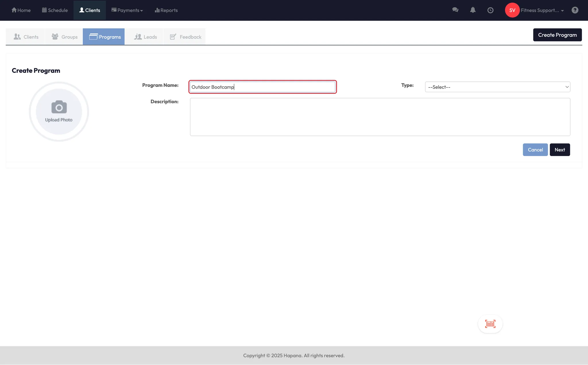
Task: Open the Type select dropdown
Action: pyautogui.click(x=497, y=87)
